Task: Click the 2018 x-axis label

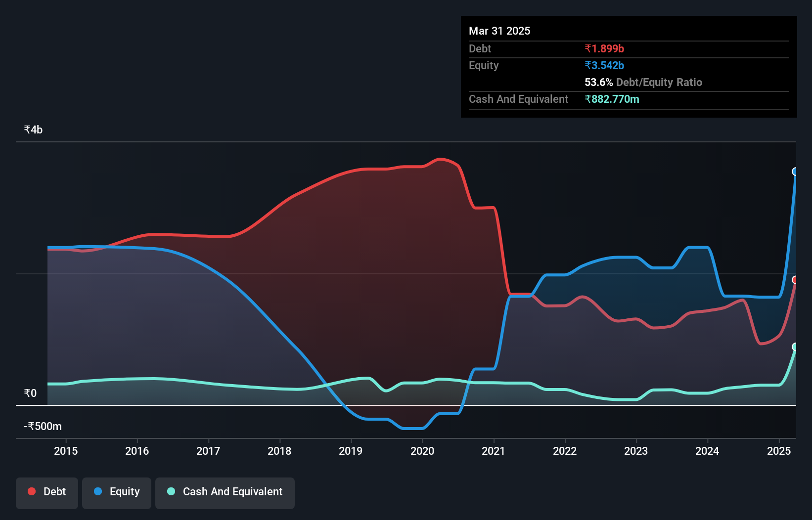Action: (x=279, y=451)
